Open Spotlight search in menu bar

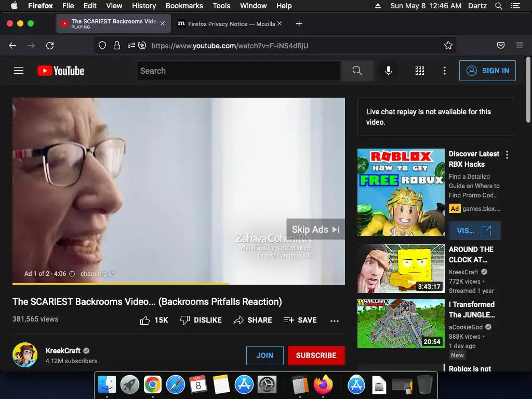(498, 6)
